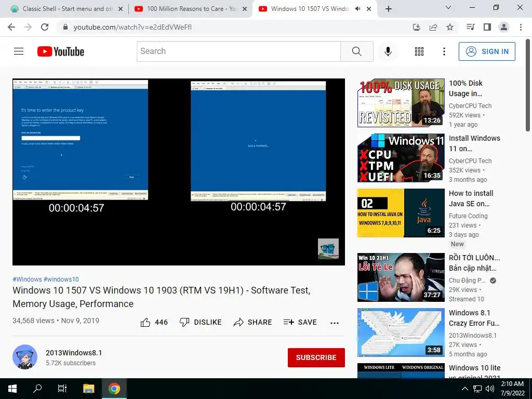Open Chrome's three-dot menu
The width and height of the screenshot is (532, 399).
pyautogui.click(x=521, y=27)
